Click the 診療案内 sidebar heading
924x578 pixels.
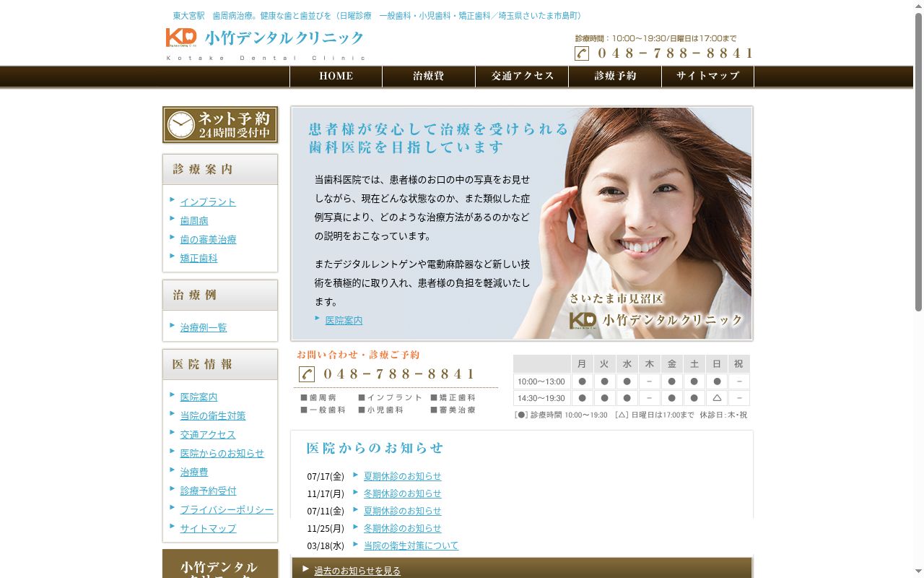220,169
